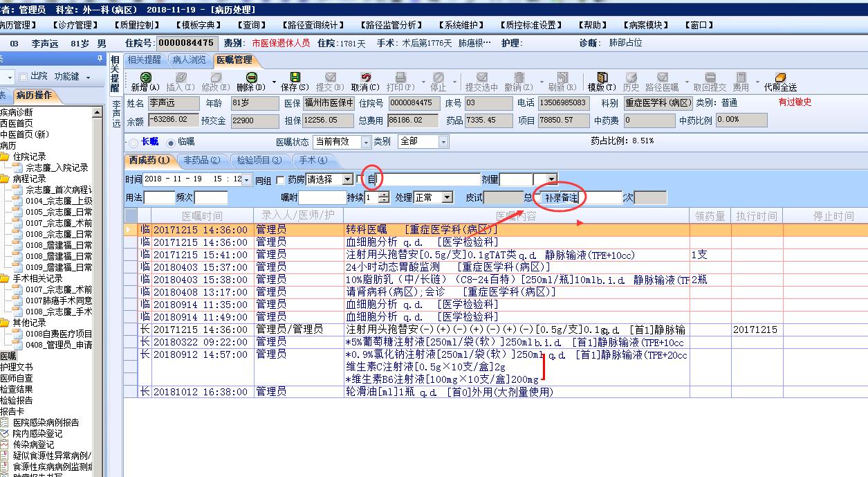Select the 转科医嘱 order row
This screenshot has width=868, height=477.
click(495, 229)
